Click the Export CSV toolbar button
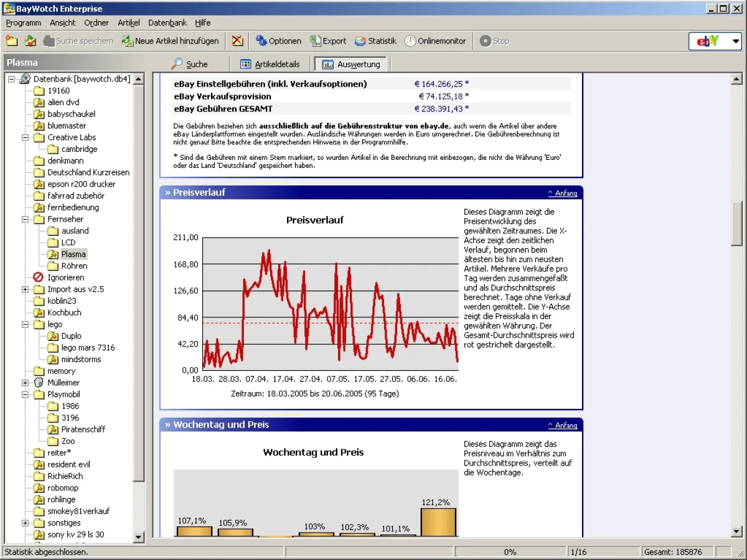This screenshot has width=747, height=560. click(328, 41)
